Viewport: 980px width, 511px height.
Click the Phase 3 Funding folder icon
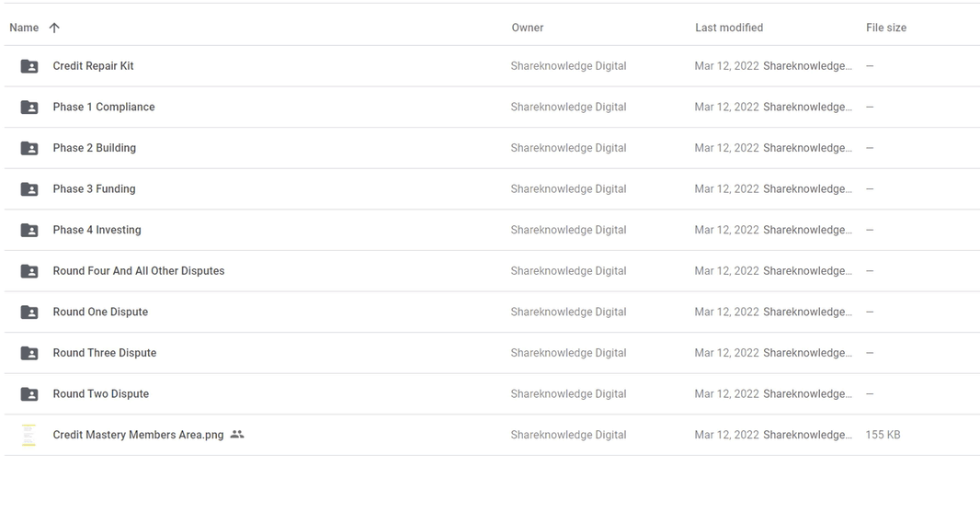29,189
